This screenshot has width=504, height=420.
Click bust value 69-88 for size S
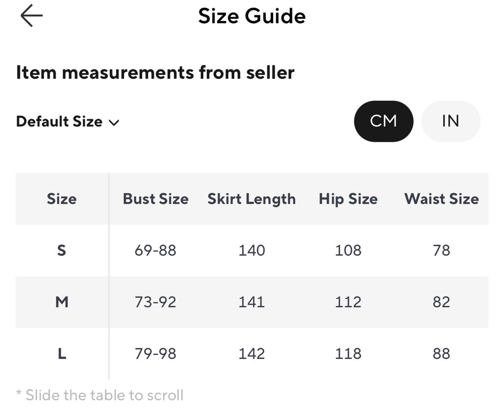[156, 250]
